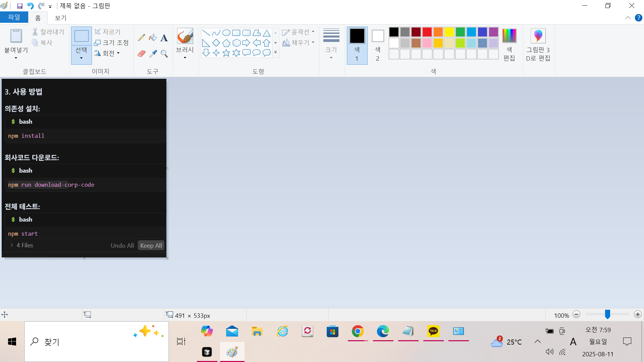The image size is (644, 362).
Task: Activate Color 2 background selector
Action: tap(378, 45)
